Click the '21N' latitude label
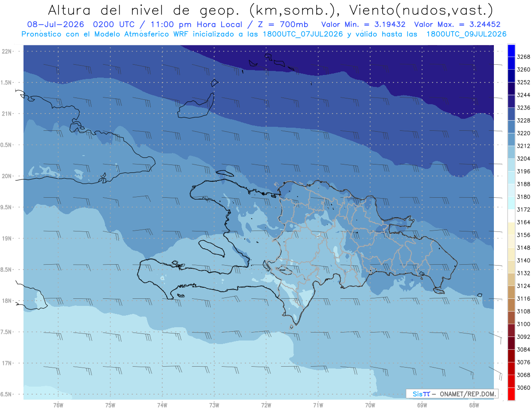The image size is (532, 411). [x=7, y=114]
